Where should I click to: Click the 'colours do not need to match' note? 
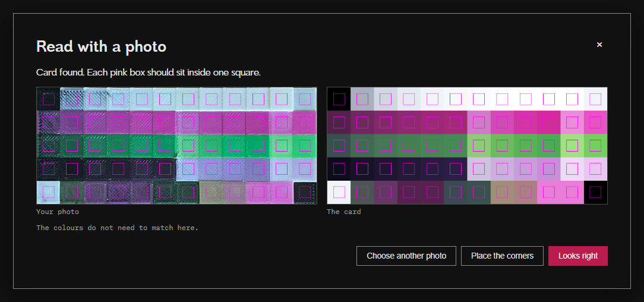[x=117, y=228]
